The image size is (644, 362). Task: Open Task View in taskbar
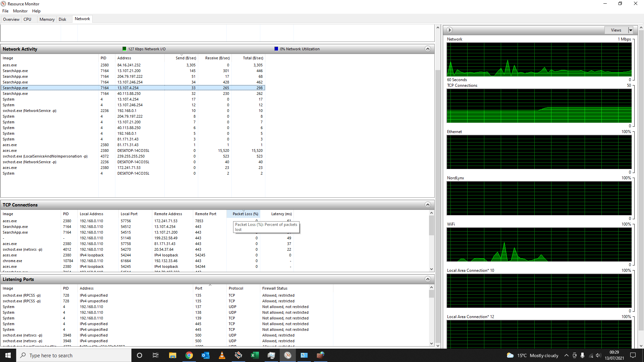[156, 355]
